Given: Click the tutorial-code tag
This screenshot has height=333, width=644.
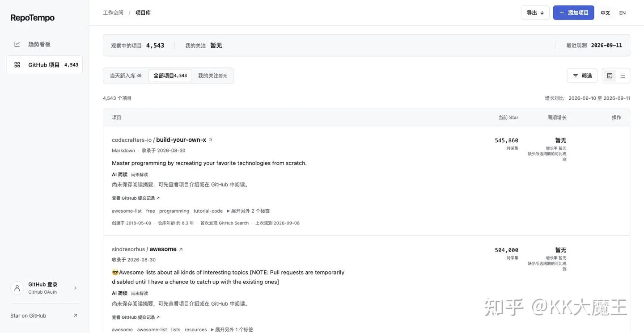Looking at the screenshot, I should tap(208, 211).
